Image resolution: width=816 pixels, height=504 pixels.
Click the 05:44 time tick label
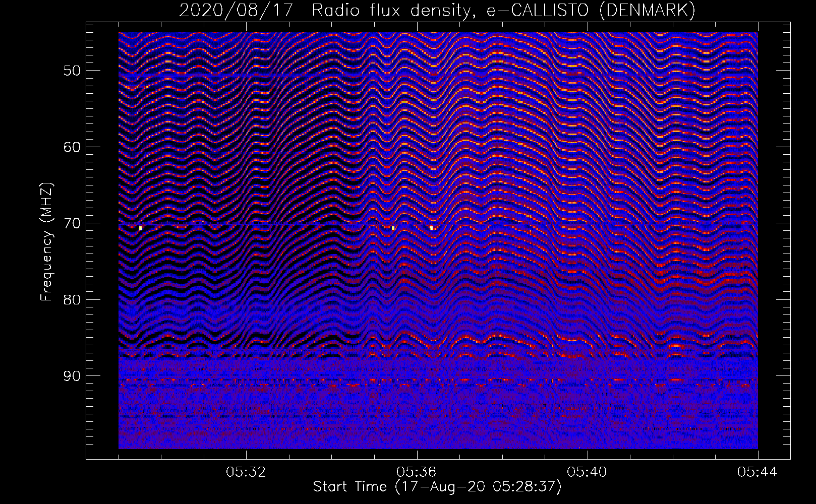pos(757,472)
